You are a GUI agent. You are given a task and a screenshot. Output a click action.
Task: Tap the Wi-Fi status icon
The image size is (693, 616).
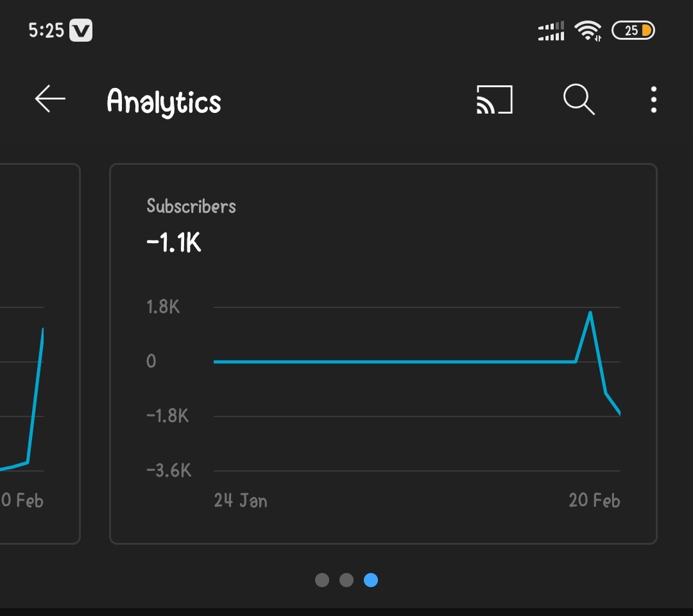[588, 31]
